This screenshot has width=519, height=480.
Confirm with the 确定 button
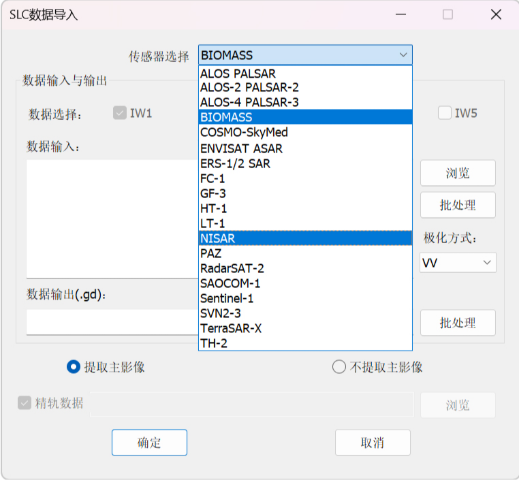(149, 442)
